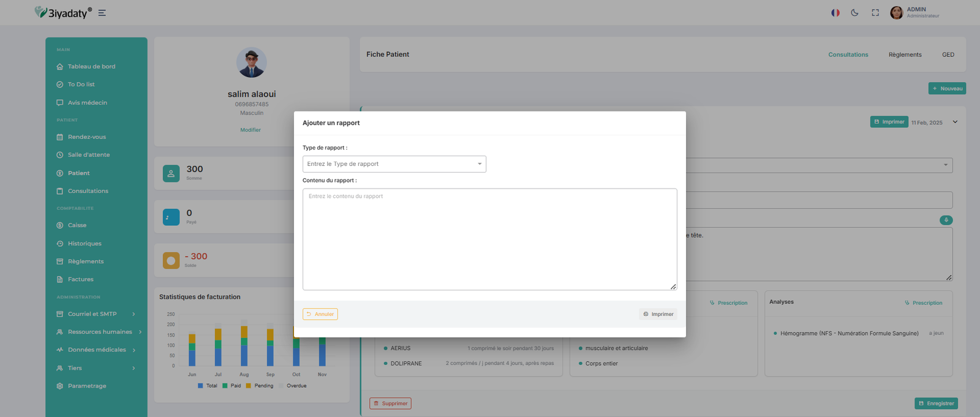Expand Ressources humaines submenu
The height and width of the screenshot is (417, 980).
[99, 332]
